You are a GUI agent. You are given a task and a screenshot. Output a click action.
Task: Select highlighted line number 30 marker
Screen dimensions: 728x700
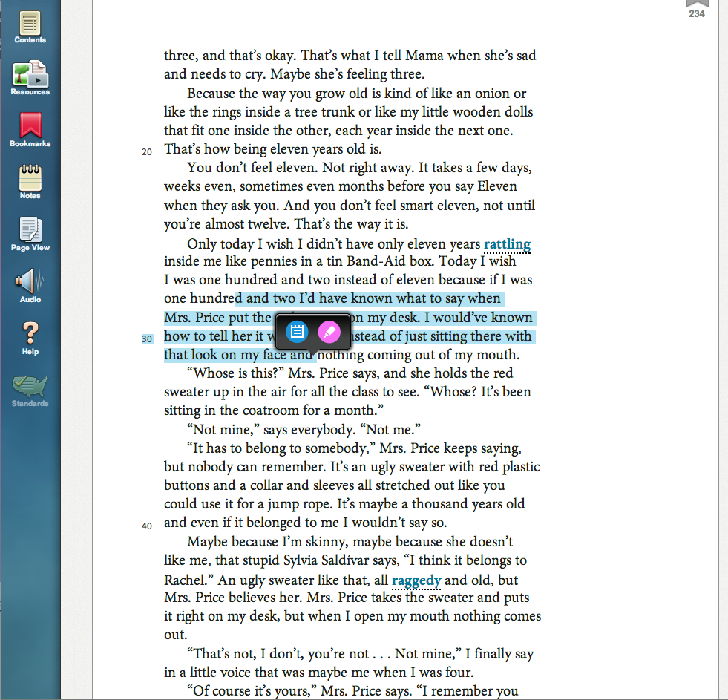click(x=147, y=339)
